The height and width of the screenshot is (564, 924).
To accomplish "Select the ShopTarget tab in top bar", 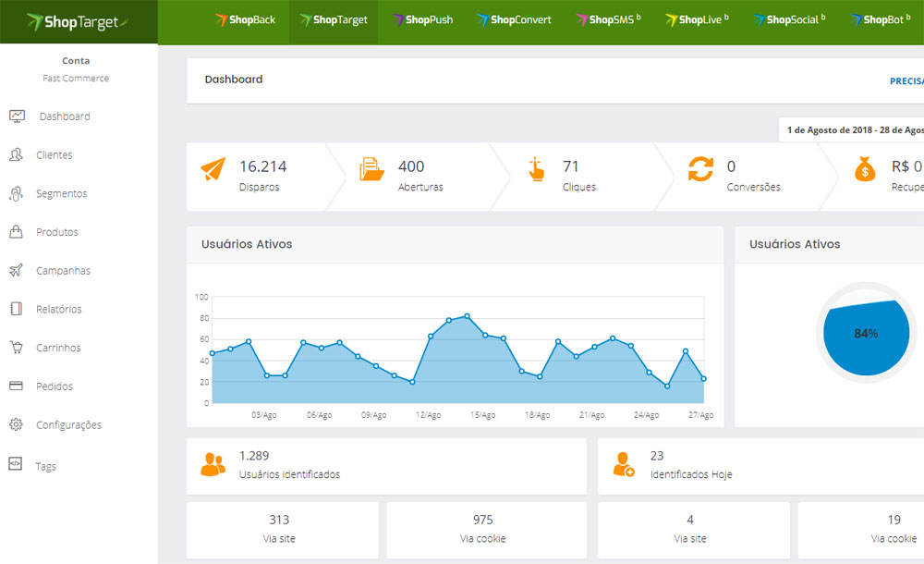I will click(334, 20).
